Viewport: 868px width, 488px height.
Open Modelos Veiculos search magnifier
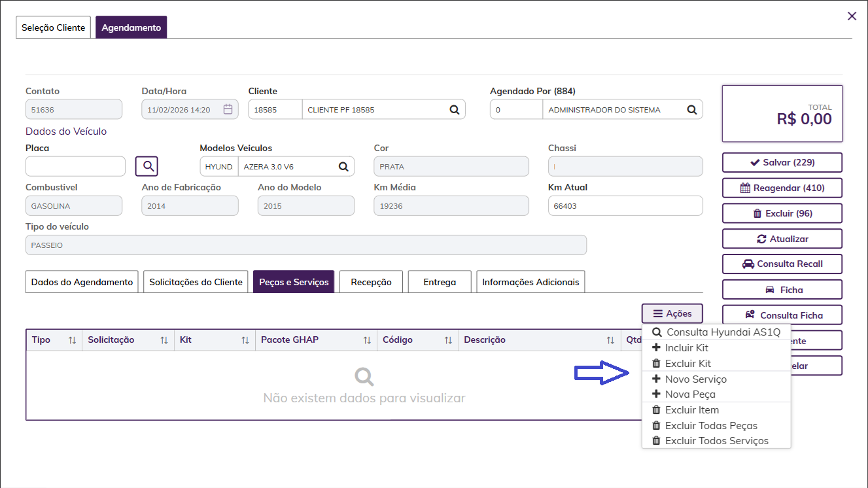[343, 167]
